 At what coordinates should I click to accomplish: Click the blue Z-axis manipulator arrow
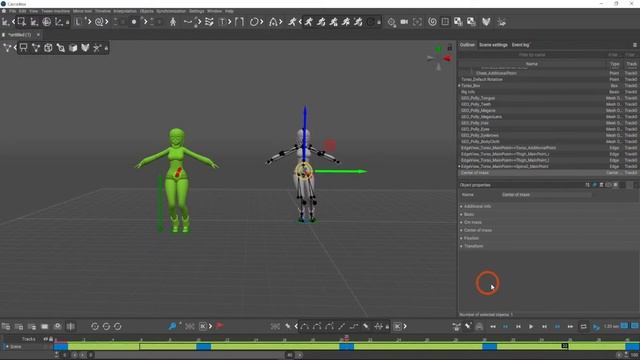(305, 133)
